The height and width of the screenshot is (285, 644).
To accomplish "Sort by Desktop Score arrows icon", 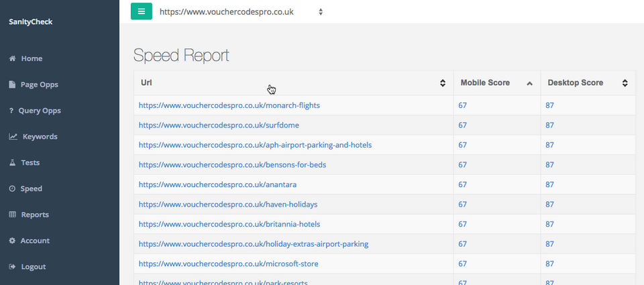I will (625, 83).
